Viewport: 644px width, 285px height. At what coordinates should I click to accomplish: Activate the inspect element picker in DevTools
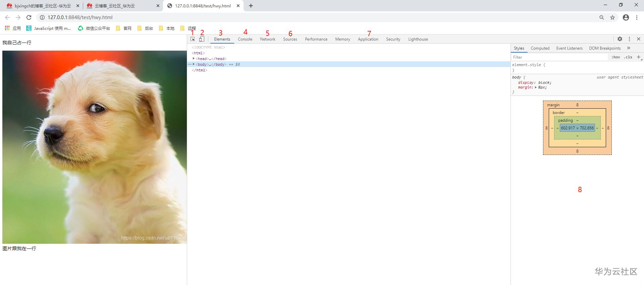point(193,39)
